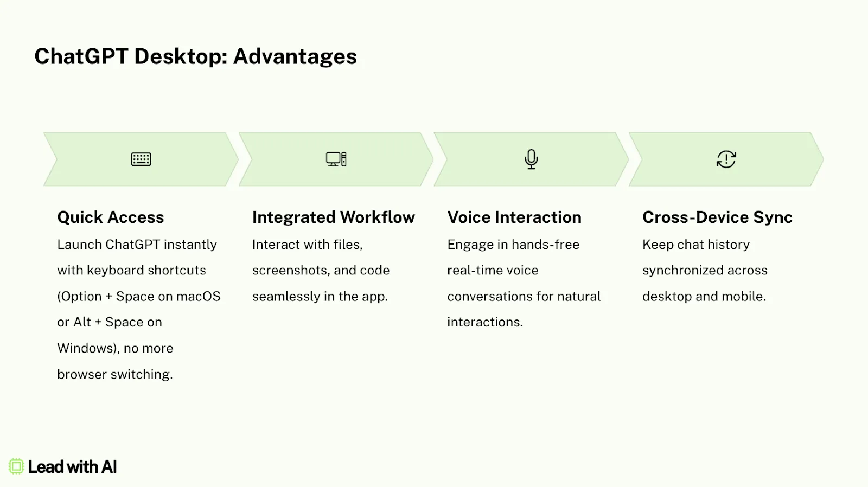Image resolution: width=868 pixels, height=487 pixels.
Task: Click the desktop computer icon above Integrated Workflow
Action: coord(336,159)
